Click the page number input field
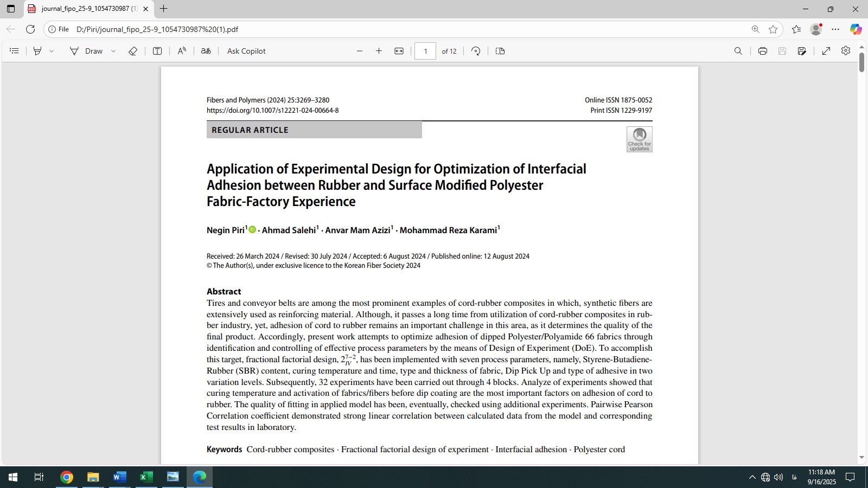 (x=425, y=51)
